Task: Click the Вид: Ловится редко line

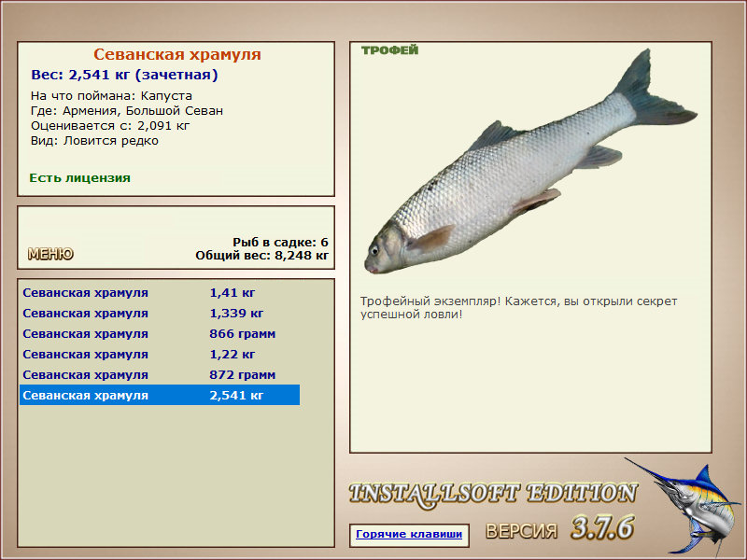Action: [x=94, y=141]
